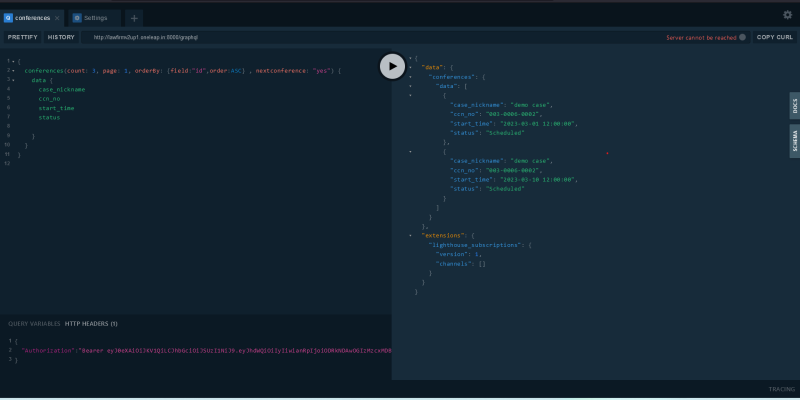The width and height of the screenshot is (800, 400).
Task: Select the HTTP HEADERS (1) pane
Action: coord(91,323)
